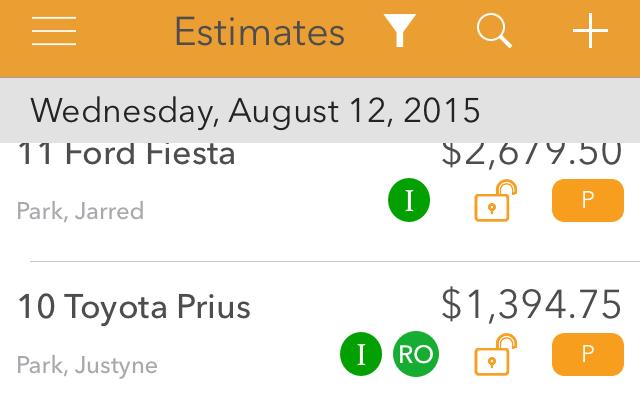Open the estimates filter funnel
The image size is (640, 400).
tap(400, 30)
